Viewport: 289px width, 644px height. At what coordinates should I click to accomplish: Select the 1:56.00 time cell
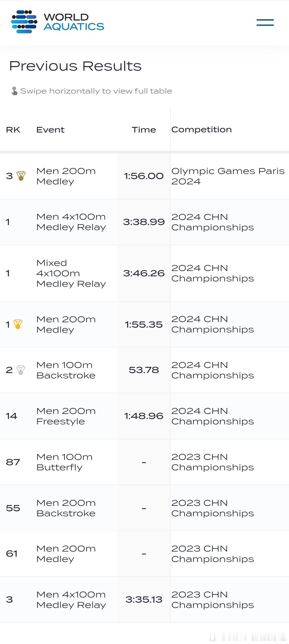[144, 176]
